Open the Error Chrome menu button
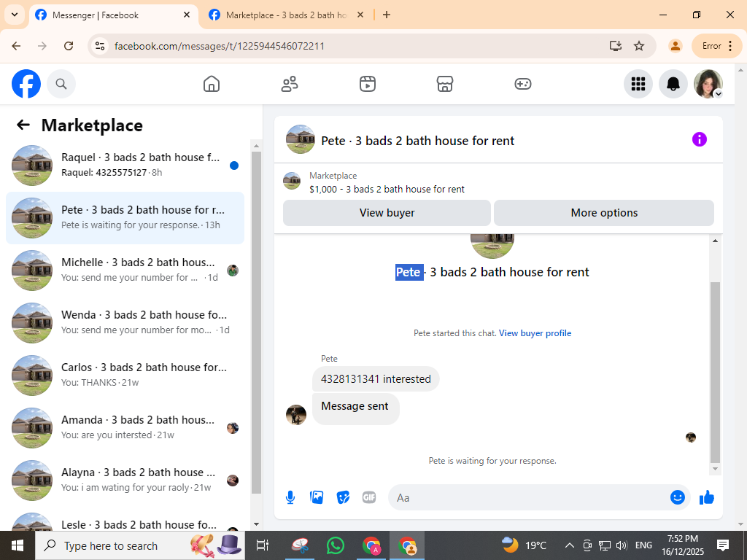The image size is (747, 560). click(x=717, y=46)
